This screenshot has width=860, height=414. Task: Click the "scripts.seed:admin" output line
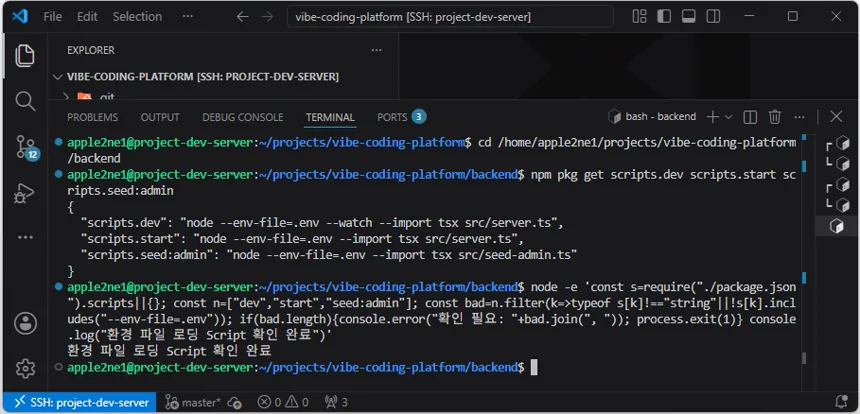click(x=329, y=255)
